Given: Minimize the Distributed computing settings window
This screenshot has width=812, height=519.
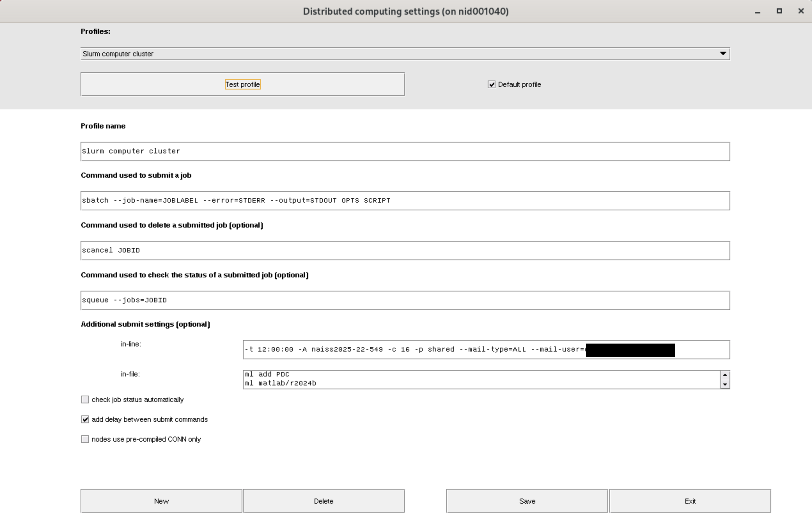Looking at the screenshot, I should tap(757, 12).
